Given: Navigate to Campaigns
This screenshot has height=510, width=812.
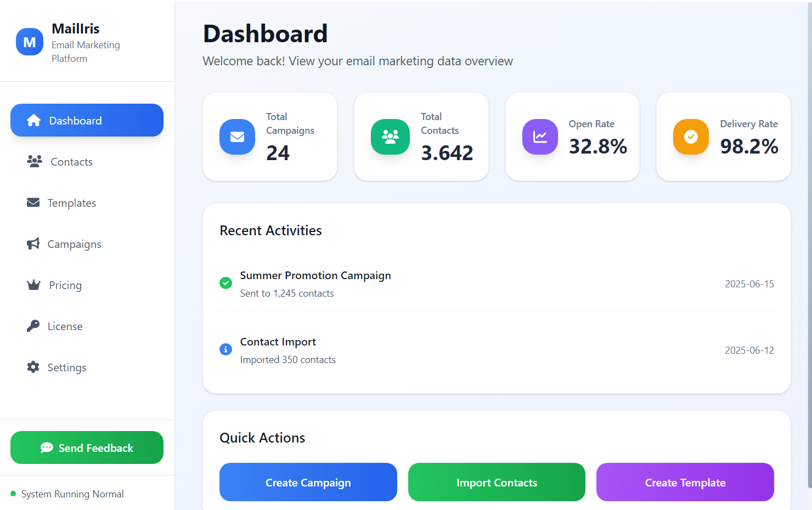Looking at the screenshot, I should [87, 243].
